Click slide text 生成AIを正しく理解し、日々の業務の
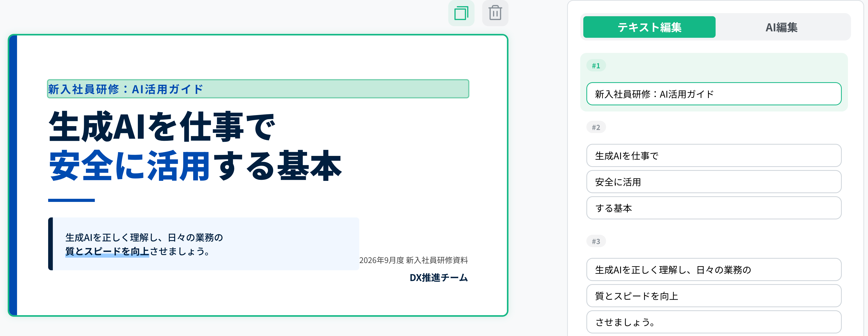Viewport: 868px width, 336px height. (144, 237)
